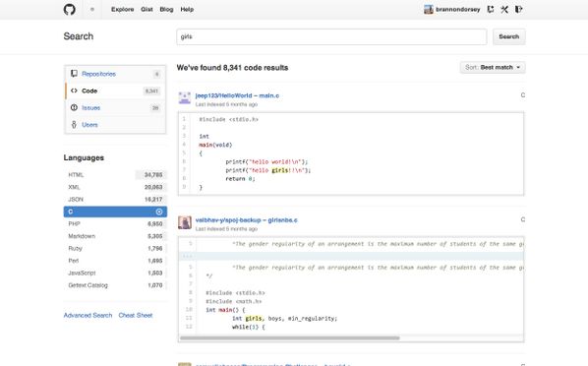Viewport: 588px width, 366px height.
Task: Open the jeep123 user avatar
Action: 185,98
